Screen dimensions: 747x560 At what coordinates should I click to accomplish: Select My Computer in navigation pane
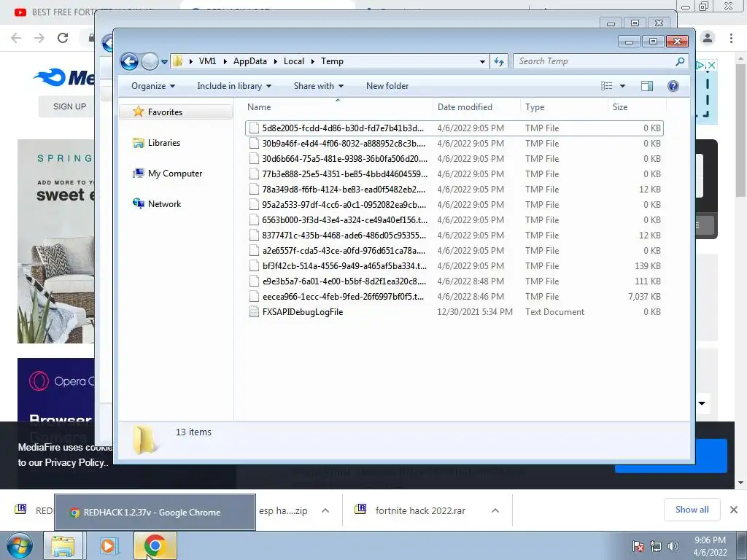pos(175,174)
